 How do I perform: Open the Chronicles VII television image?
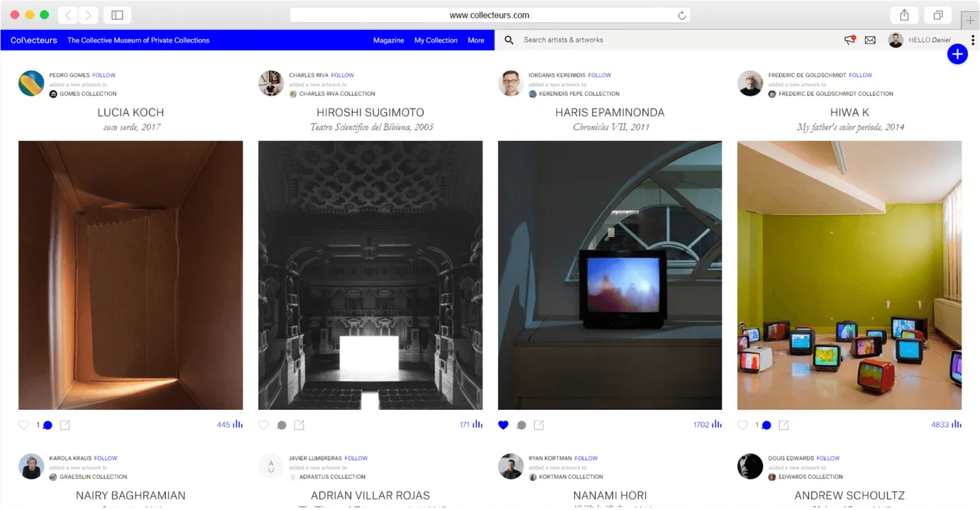[610, 275]
